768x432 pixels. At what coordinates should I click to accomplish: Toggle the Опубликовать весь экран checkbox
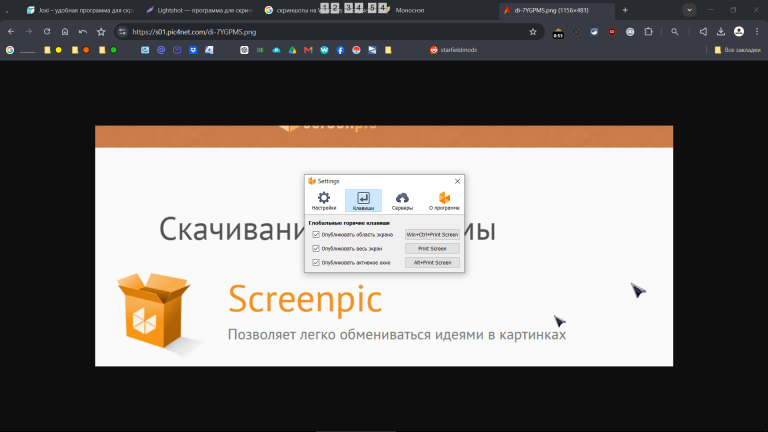point(316,248)
